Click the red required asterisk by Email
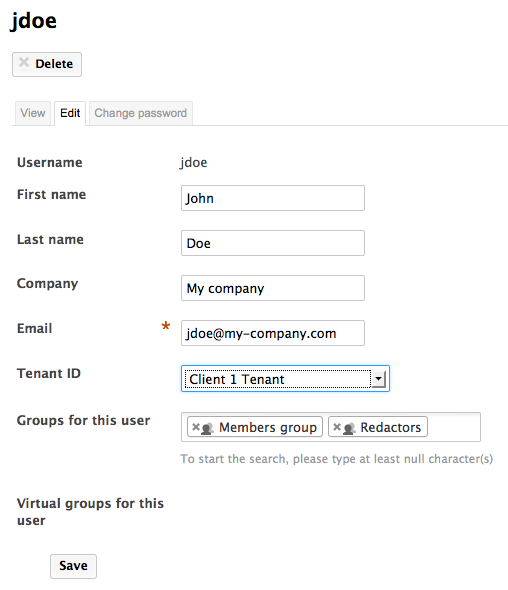The image size is (508, 590). [x=166, y=326]
